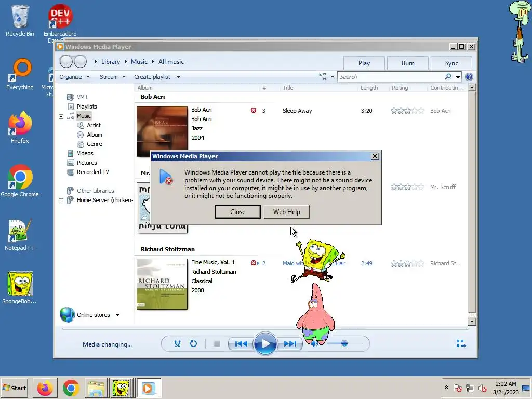532x399 pixels.
Task: Skip to the next track
Action: tap(289, 344)
